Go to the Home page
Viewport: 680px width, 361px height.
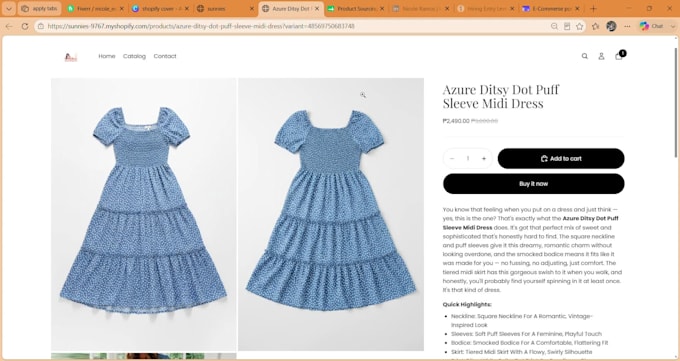(107, 56)
